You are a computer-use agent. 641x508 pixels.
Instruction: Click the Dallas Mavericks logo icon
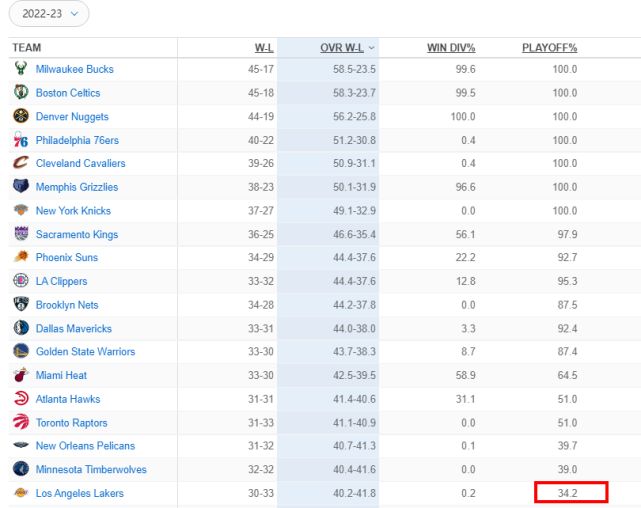[21, 328]
